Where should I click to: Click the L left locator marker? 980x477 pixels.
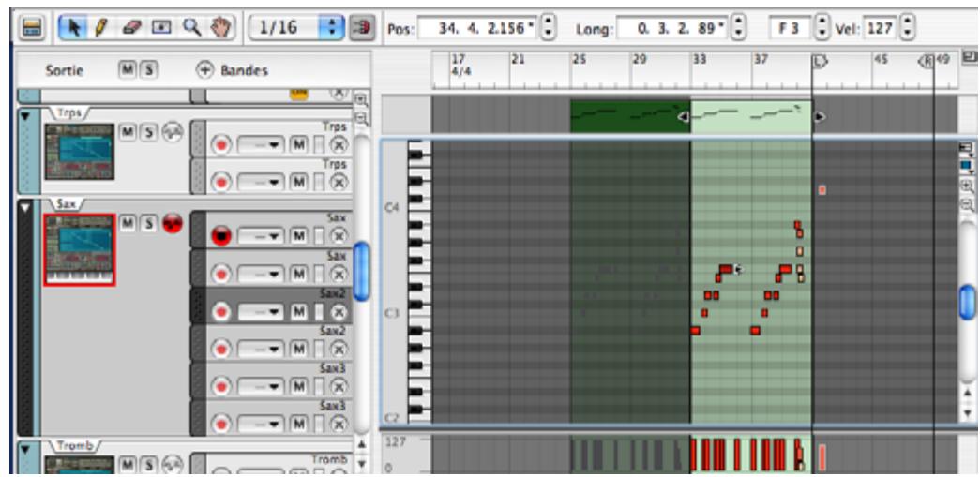coord(820,61)
